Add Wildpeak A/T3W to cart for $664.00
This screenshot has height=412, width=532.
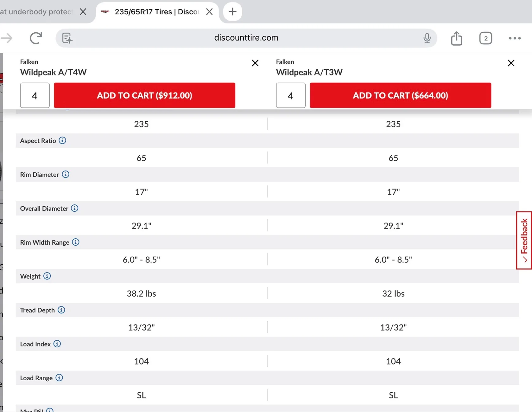pos(400,95)
